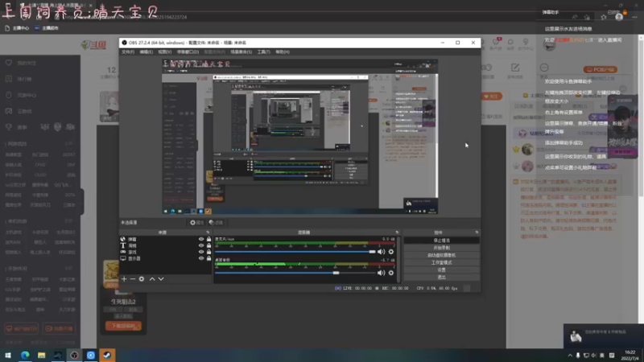
Task: Click the text source T icon
Action: tap(123, 245)
